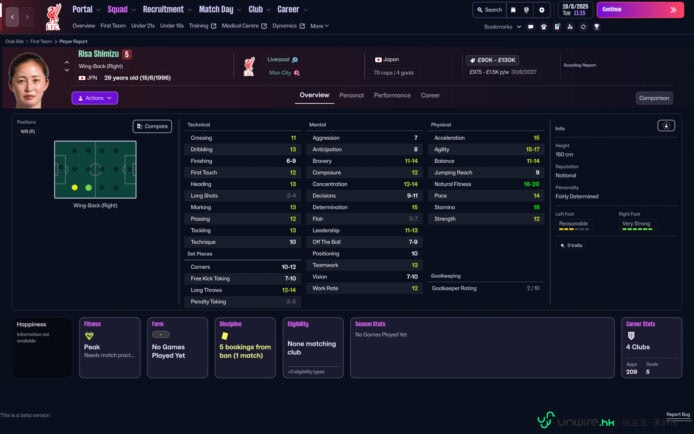Click the Dynamics external-link icon
This screenshot has height=434, width=694.
click(302, 26)
